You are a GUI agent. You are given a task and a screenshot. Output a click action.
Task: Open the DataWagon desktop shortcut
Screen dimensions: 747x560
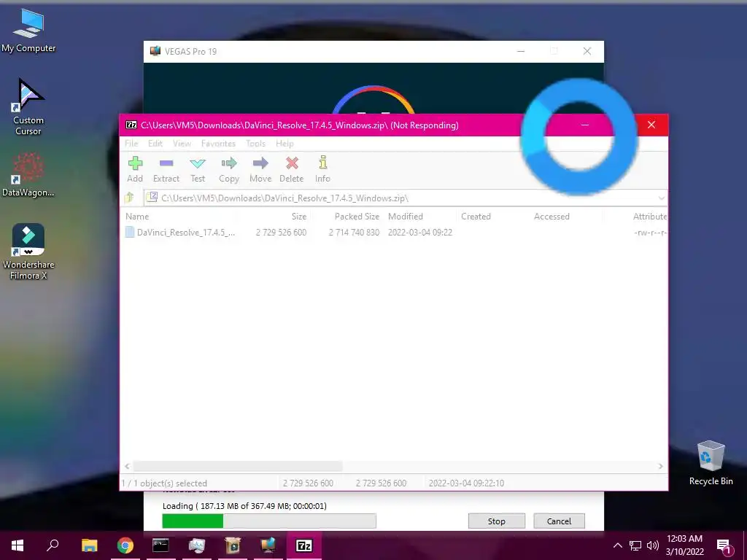click(28, 175)
